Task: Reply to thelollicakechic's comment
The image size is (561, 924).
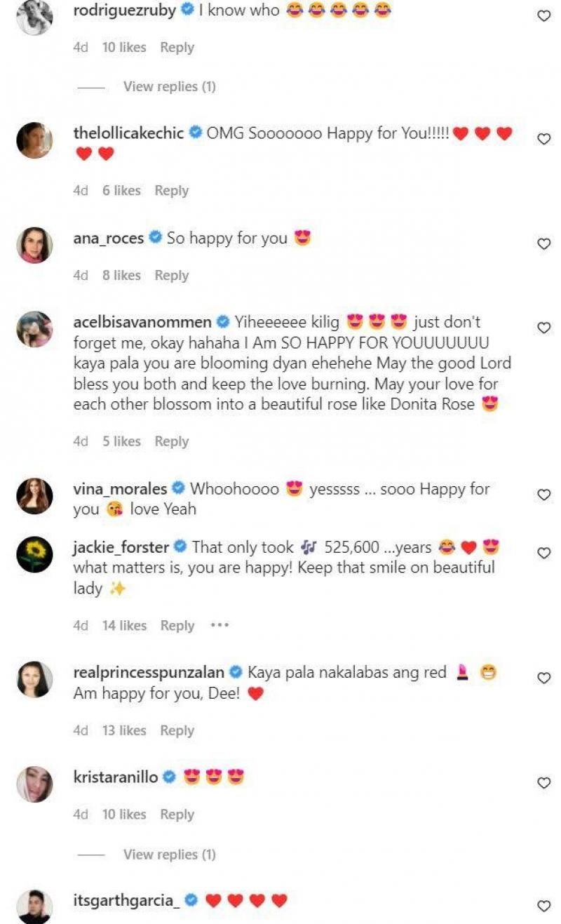Action: coord(172,190)
